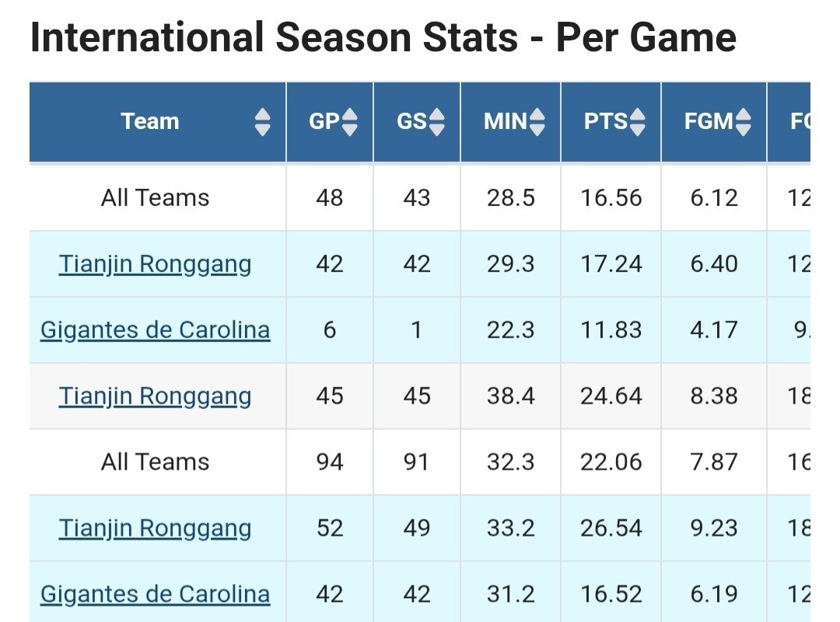The image size is (840, 622).
Task: Open first Gigantes de Carolina link
Action: pyautogui.click(x=155, y=330)
